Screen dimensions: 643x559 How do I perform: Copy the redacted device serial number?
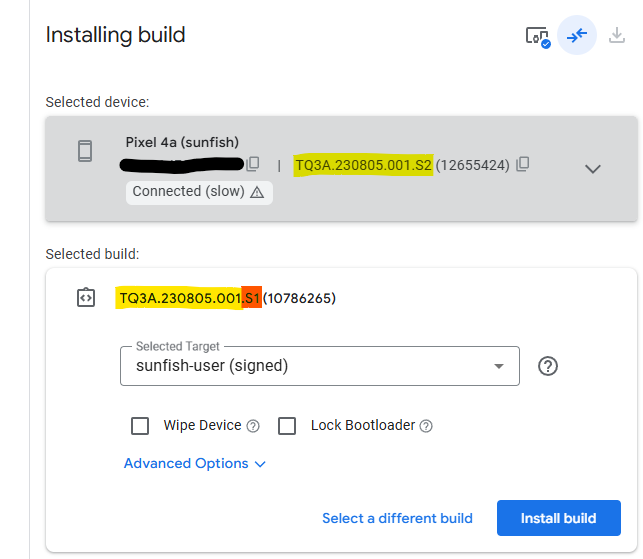tap(254, 164)
